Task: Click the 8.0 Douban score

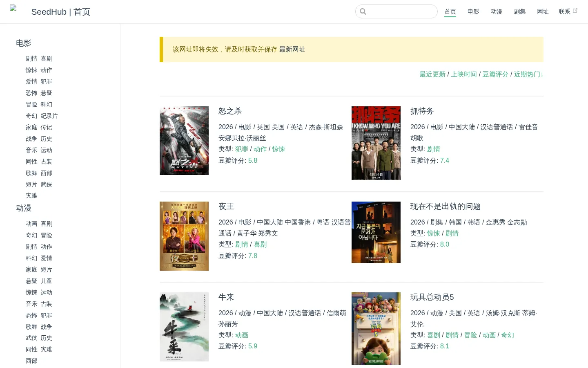Action: tap(445, 245)
